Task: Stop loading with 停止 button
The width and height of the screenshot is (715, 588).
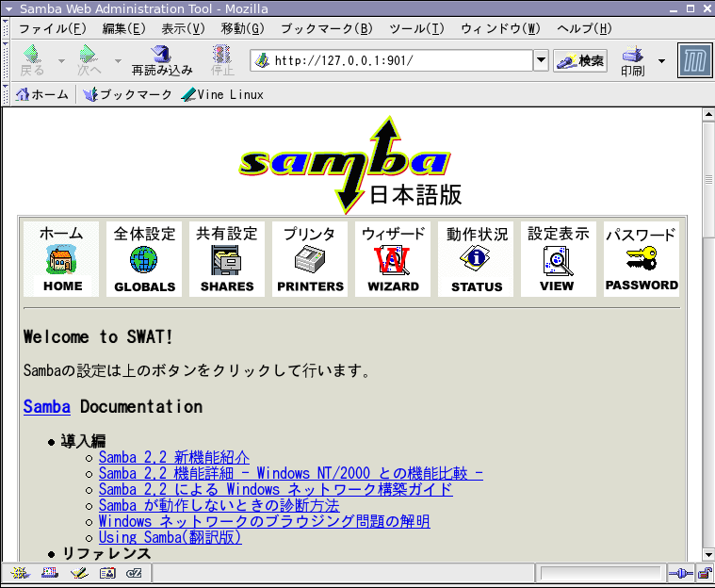Action: click(222, 60)
